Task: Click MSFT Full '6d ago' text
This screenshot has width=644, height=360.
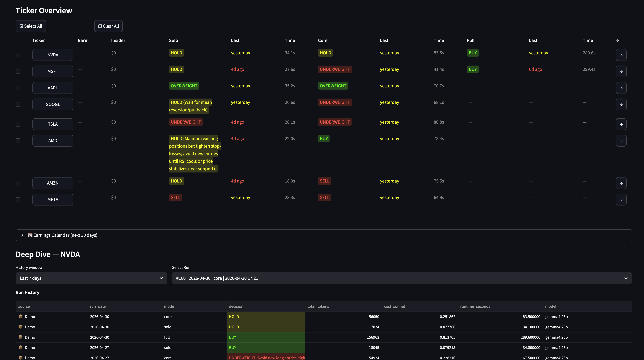Action: coord(535,69)
